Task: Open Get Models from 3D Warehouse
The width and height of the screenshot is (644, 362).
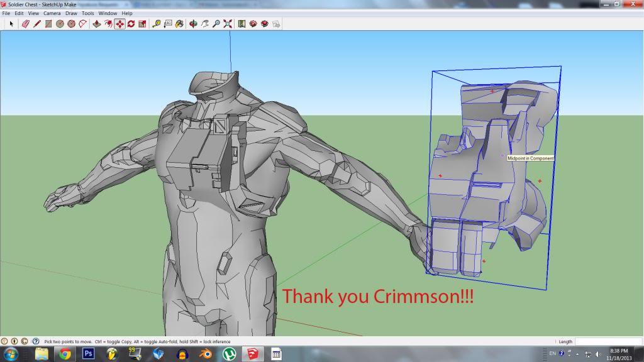Action: pos(253,24)
